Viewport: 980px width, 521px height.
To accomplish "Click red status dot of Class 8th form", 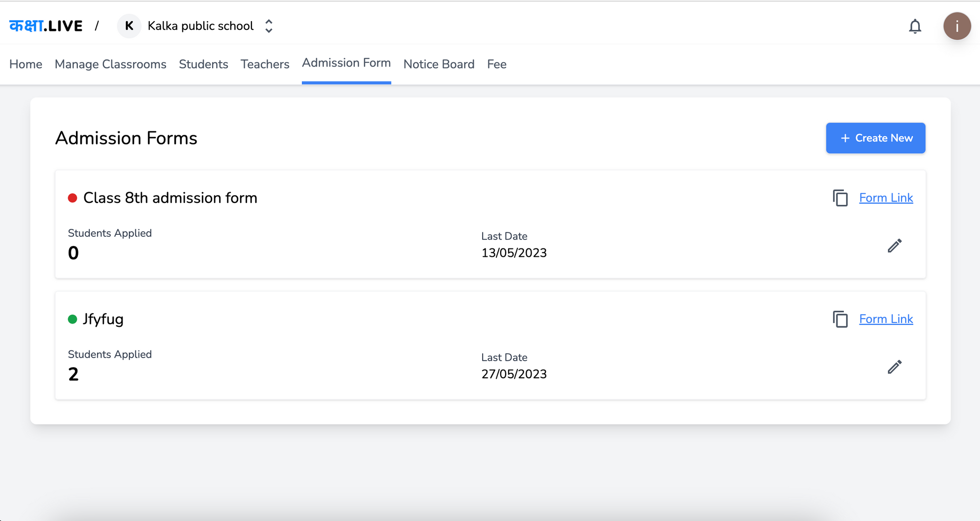I will tap(73, 198).
